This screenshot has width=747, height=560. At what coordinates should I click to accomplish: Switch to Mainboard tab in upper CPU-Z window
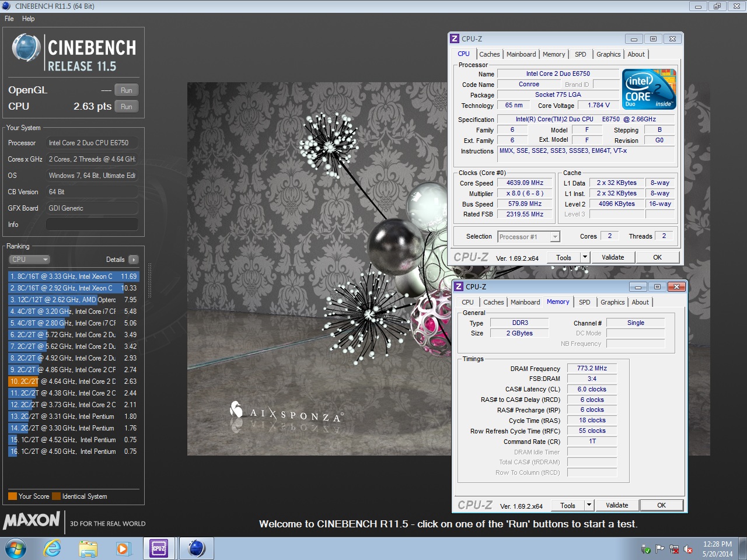pos(521,54)
